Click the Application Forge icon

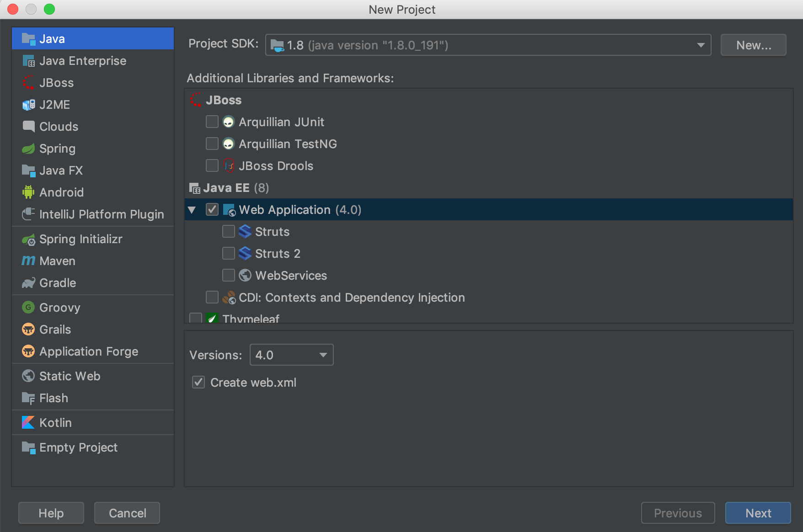coord(28,351)
